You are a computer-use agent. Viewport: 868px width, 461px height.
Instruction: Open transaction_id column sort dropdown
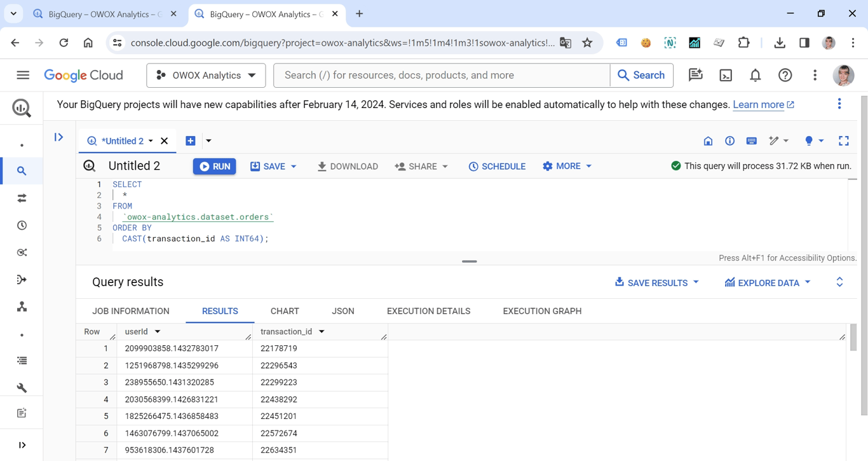(322, 332)
